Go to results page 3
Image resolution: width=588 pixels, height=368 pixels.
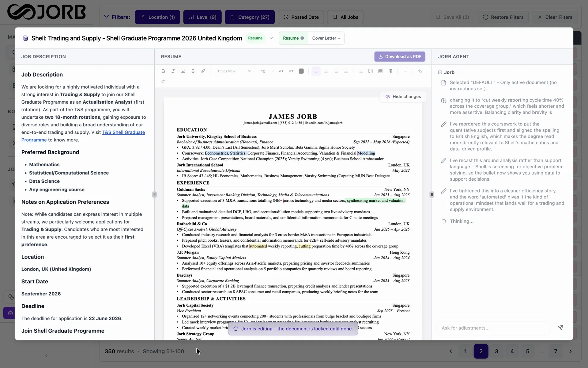[x=497, y=351]
